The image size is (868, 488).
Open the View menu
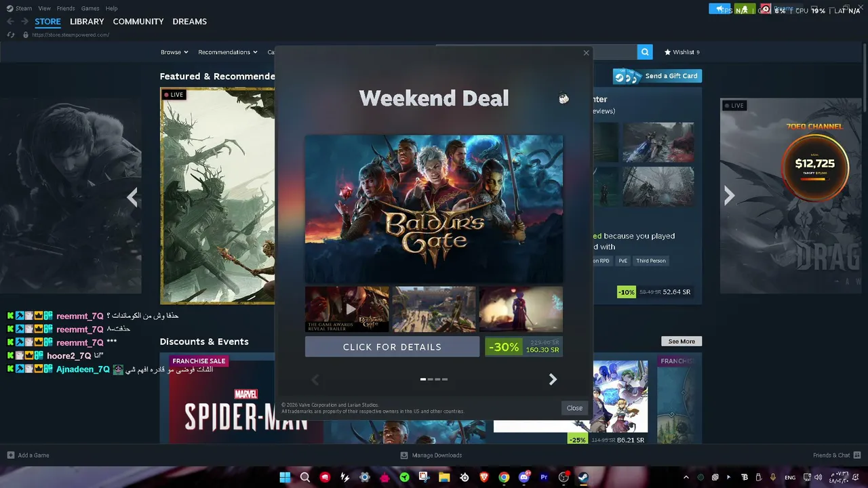tap(45, 8)
